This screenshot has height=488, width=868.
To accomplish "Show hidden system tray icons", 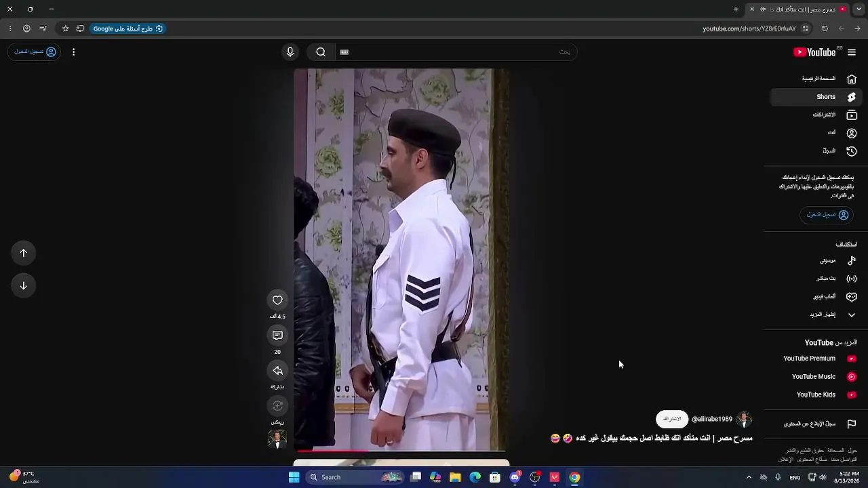I will pos(749,477).
